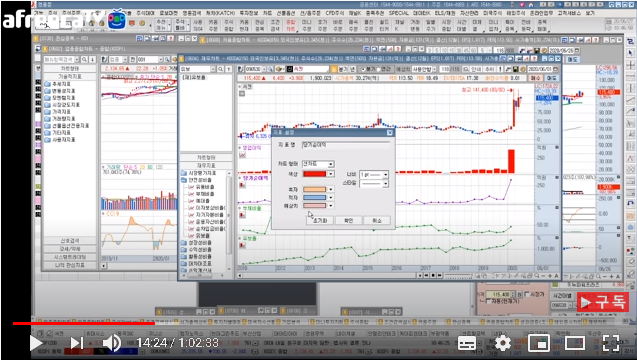The width and height of the screenshot is (637, 360).
Task: Open the 고객서비스 menu
Action: click(x=569, y=13)
